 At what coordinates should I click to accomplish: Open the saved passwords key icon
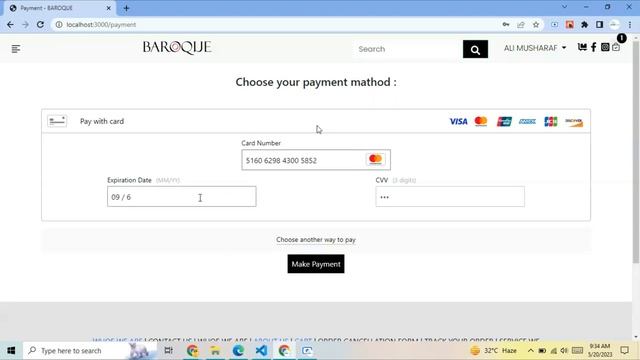(x=506, y=24)
